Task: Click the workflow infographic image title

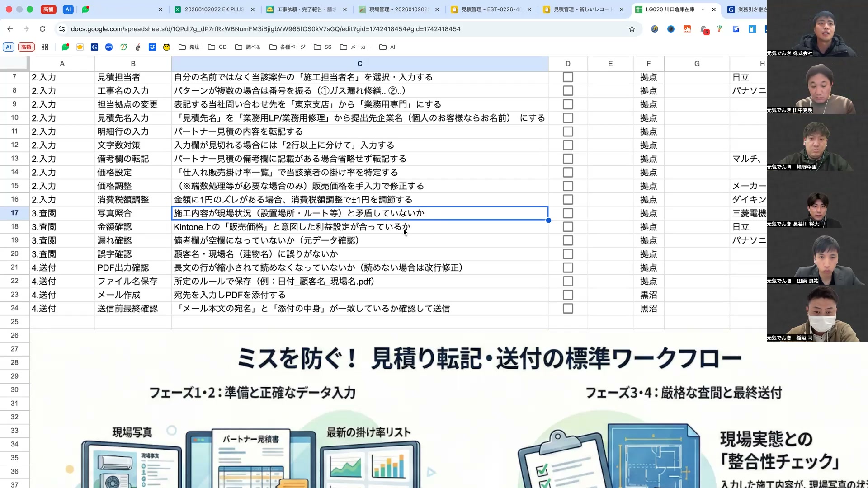Action: pyautogui.click(x=489, y=358)
